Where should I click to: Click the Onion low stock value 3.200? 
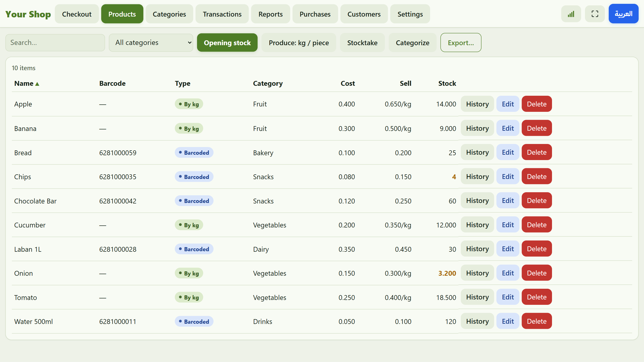[447, 273]
